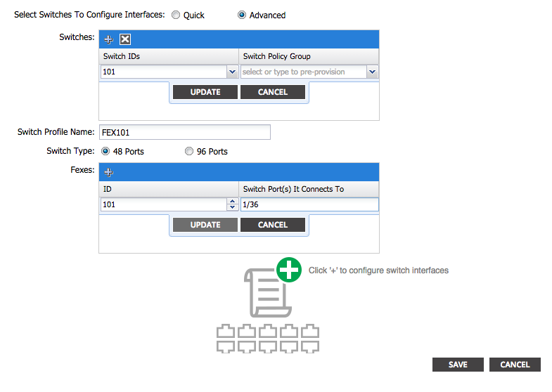Increase the FEX ID with the up stepper
This screenshot has width=552, height=392.
(232, 202)
